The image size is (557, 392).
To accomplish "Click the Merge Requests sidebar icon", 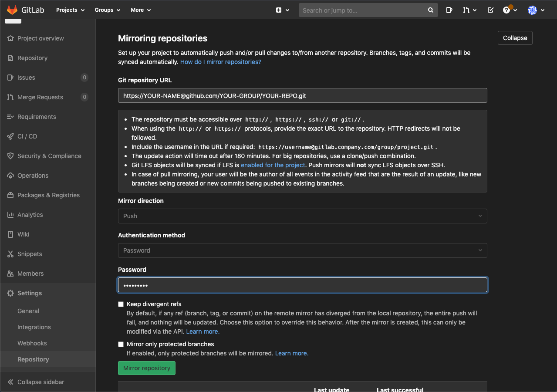I will click(x=10, y=97).
